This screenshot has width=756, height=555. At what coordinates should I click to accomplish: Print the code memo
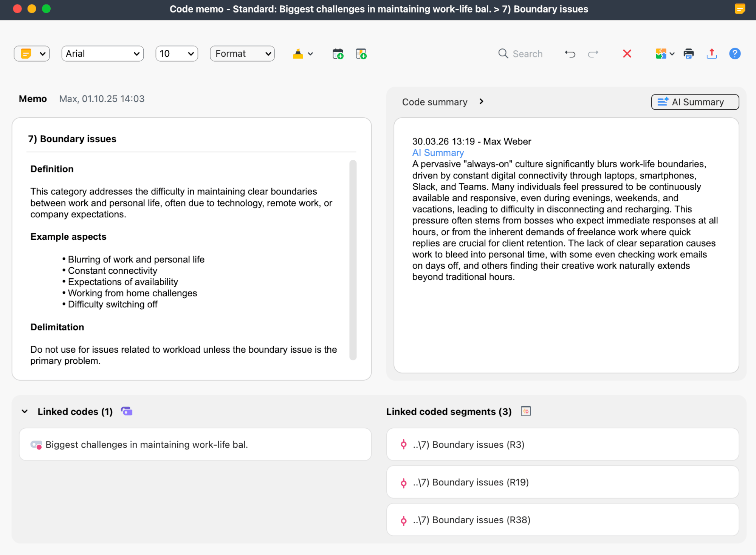[x=689, y=54]
